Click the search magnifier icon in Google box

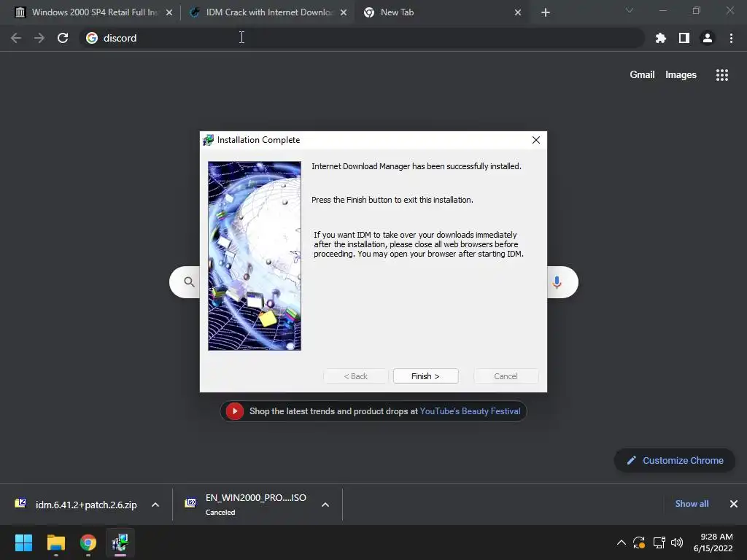pos(189,282)
